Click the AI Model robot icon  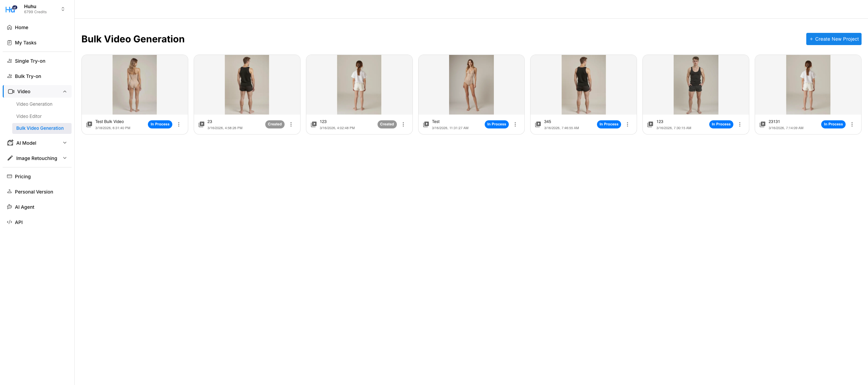pyautogui.click(x=10, y=143)
